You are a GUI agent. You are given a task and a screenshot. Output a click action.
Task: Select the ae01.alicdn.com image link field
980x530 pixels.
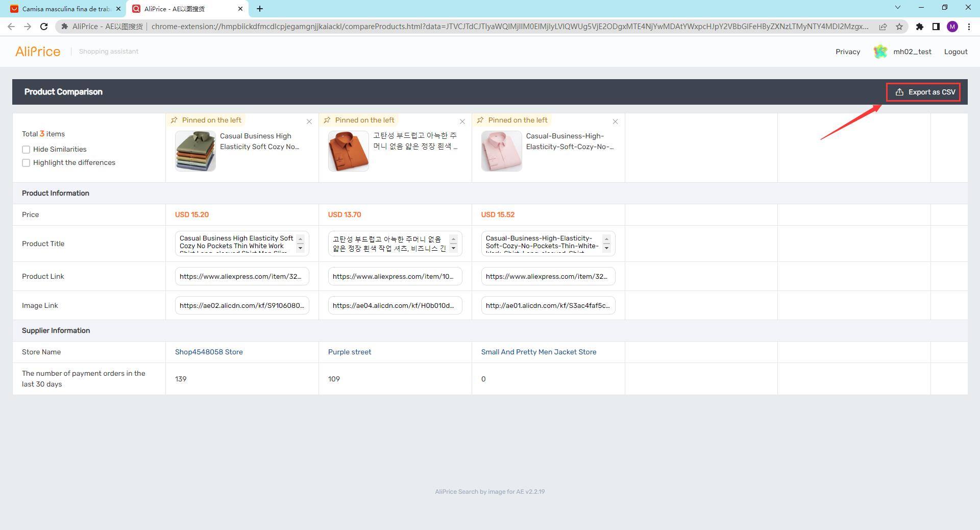548,305
